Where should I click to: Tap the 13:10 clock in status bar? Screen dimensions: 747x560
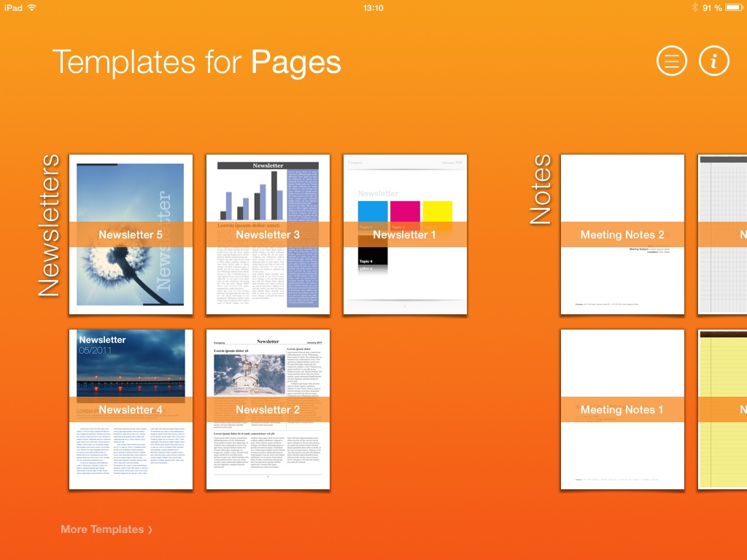(373, 7)
